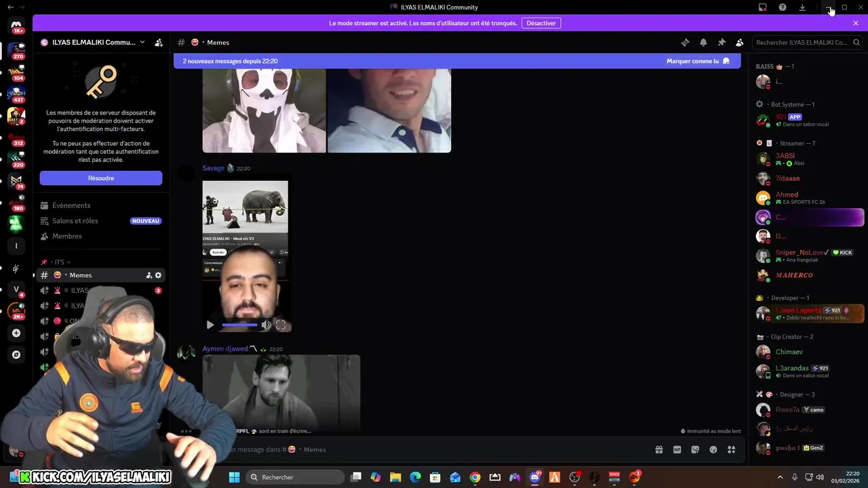
Task: Open Salons et rôles
Action: point(100,221)
